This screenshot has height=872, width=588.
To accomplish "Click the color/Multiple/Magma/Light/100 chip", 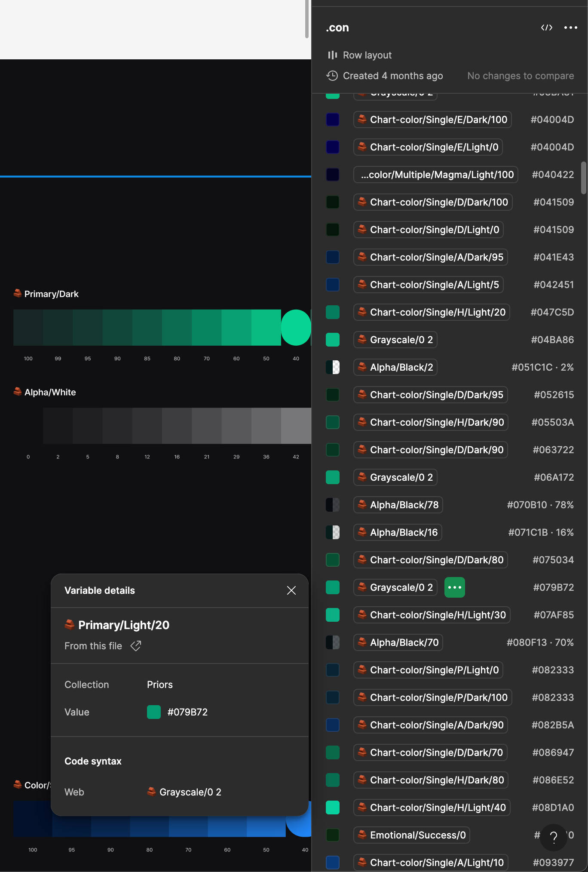I will click(436, 175).
